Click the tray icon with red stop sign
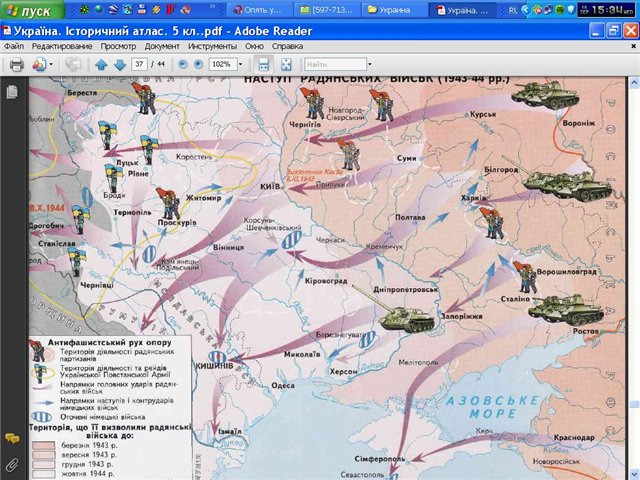640x480 pixels. tap(538, 10)
